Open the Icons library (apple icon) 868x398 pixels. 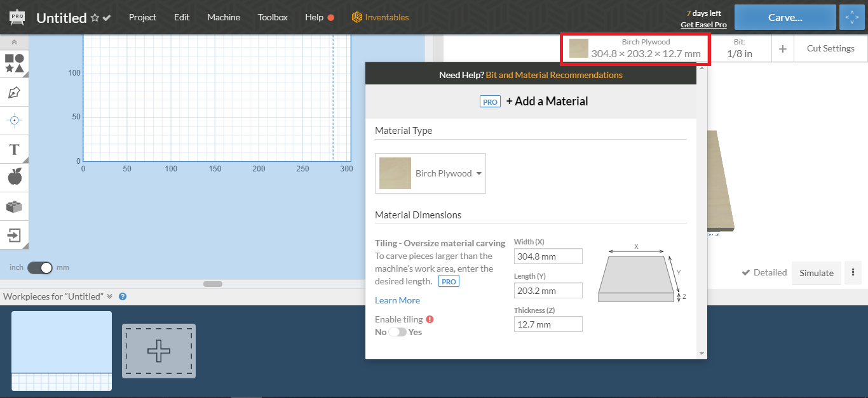[x=15, y=178]
